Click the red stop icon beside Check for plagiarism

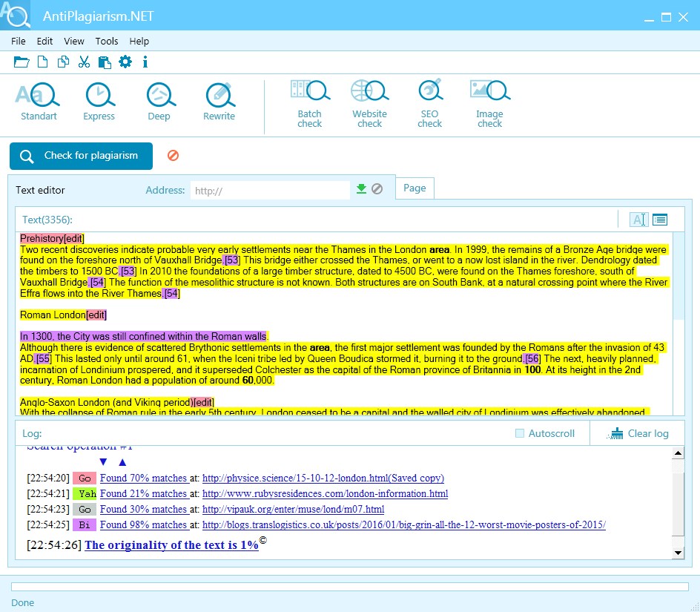point(173,156)
